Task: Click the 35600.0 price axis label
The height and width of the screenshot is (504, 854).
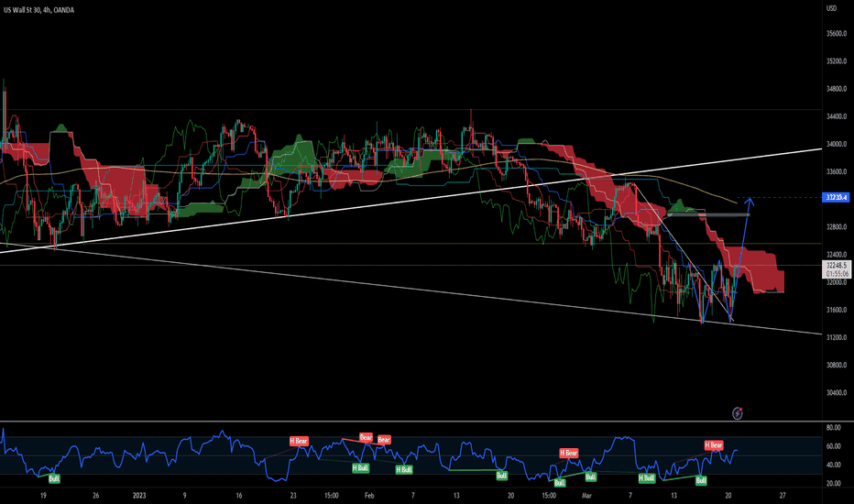Action: (836, 33)
